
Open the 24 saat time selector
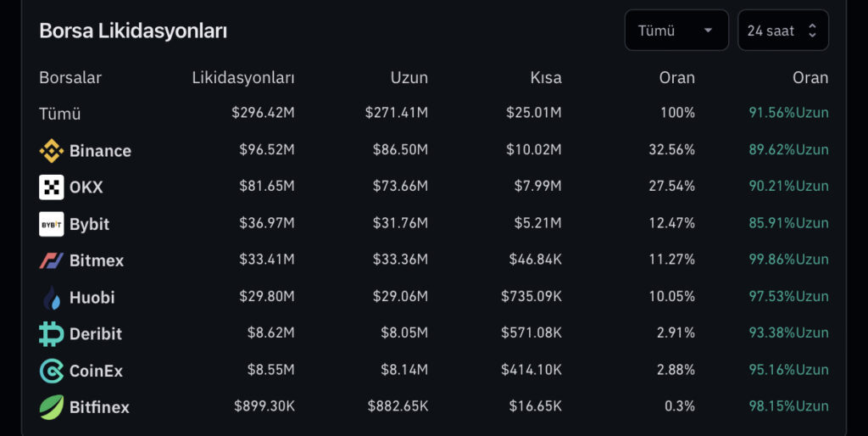pyautogui.click(x=782, y=31)
